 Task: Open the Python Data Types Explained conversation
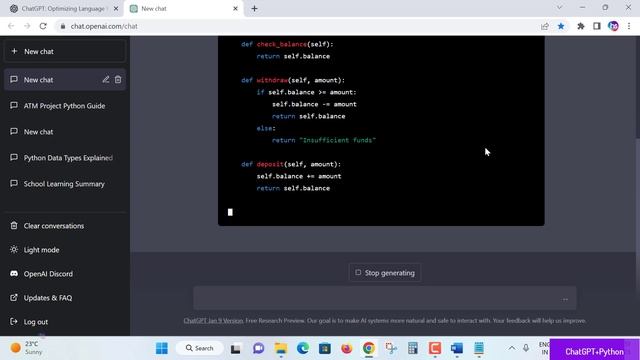pos(65,158)
